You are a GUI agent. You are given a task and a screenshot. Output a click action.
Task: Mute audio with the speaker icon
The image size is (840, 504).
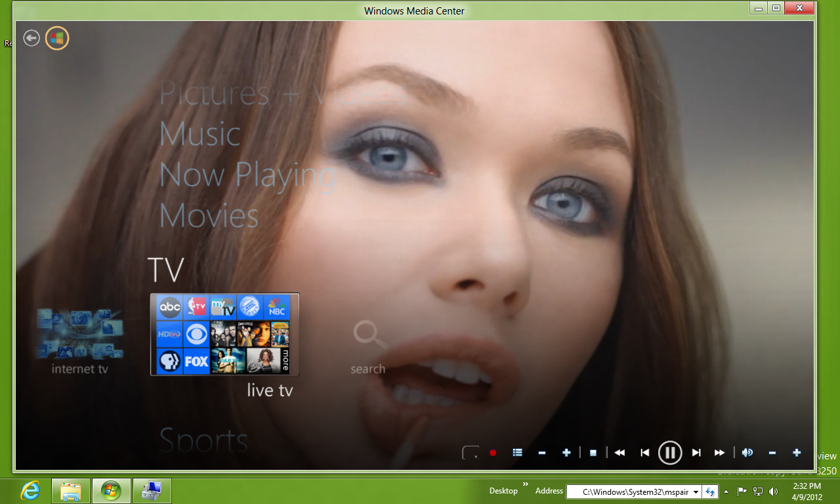pyautogui.click(x=747, y=452)
